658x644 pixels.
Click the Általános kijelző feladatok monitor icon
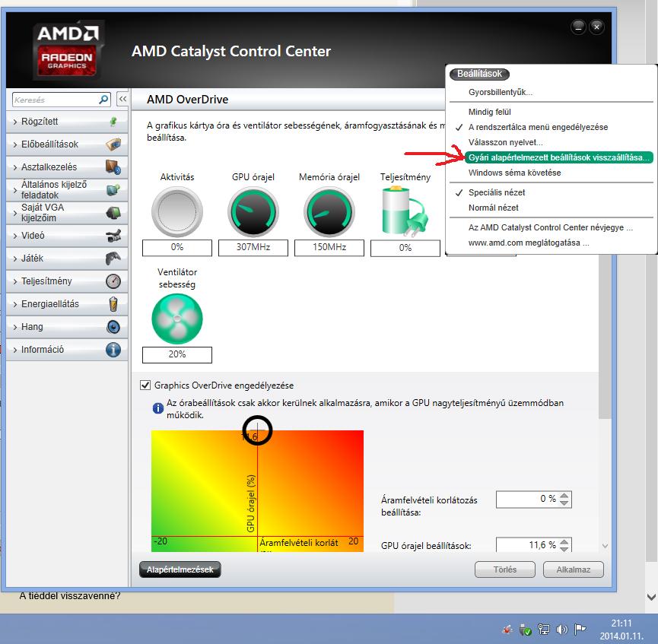pyautogui.click(x=113, y=190)
